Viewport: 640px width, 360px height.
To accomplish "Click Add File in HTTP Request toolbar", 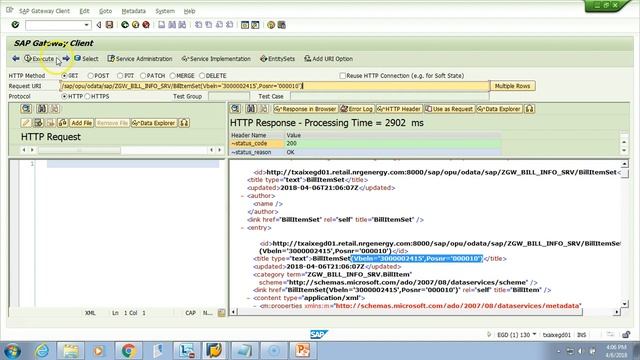I will pos(82,123).
